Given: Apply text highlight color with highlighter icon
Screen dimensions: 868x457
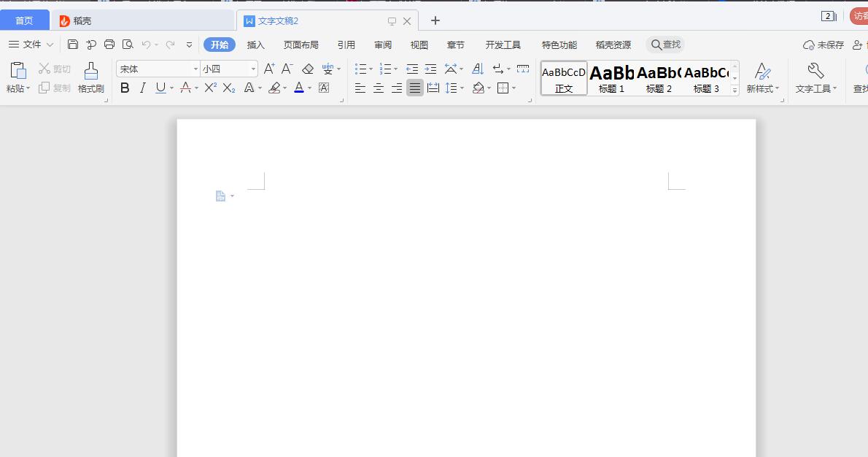Looking at the screenshot, I should [x=274, y=88].
